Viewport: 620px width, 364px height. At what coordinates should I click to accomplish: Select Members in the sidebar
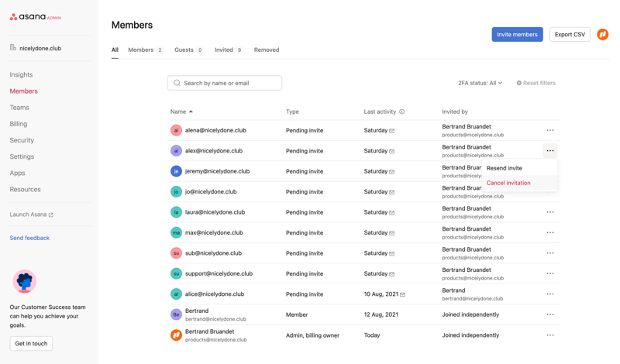[24, 91]
